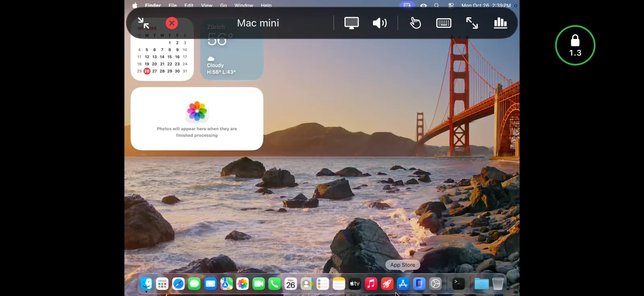Expand view using the diagonal arrows icon

coord(472,23)
